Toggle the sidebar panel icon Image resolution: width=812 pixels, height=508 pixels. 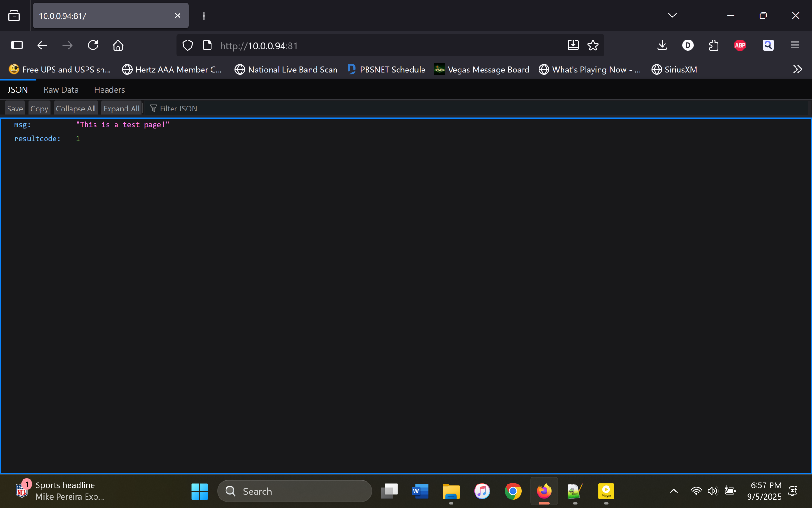coord(17,45)
